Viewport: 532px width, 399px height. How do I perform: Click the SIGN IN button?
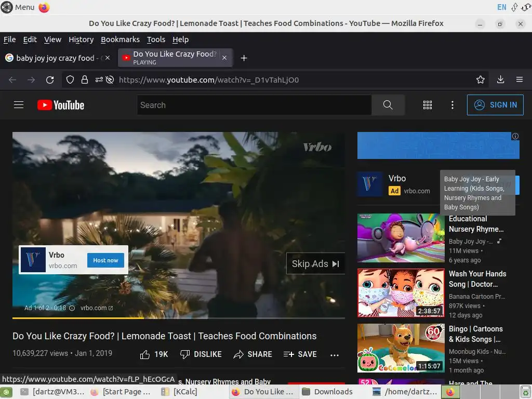495,105
